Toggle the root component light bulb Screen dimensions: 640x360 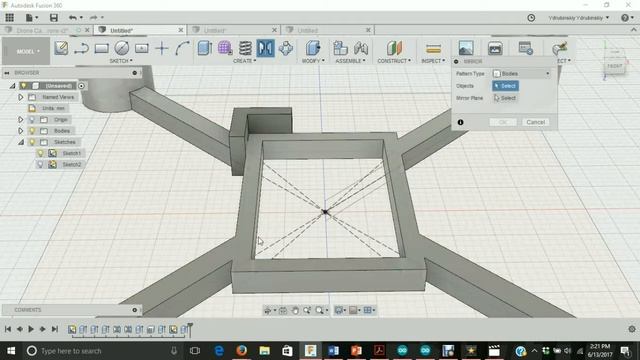(x=24, y=86)
